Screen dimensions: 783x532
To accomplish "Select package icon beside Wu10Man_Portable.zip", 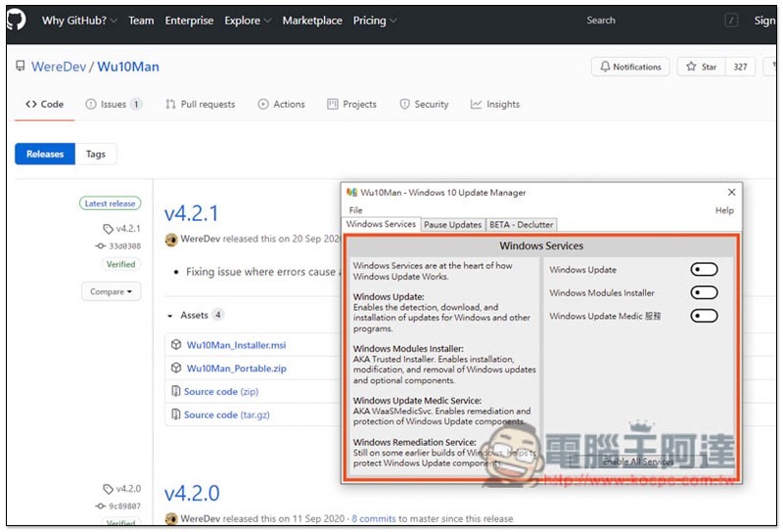I will click(x=176, y=368).
